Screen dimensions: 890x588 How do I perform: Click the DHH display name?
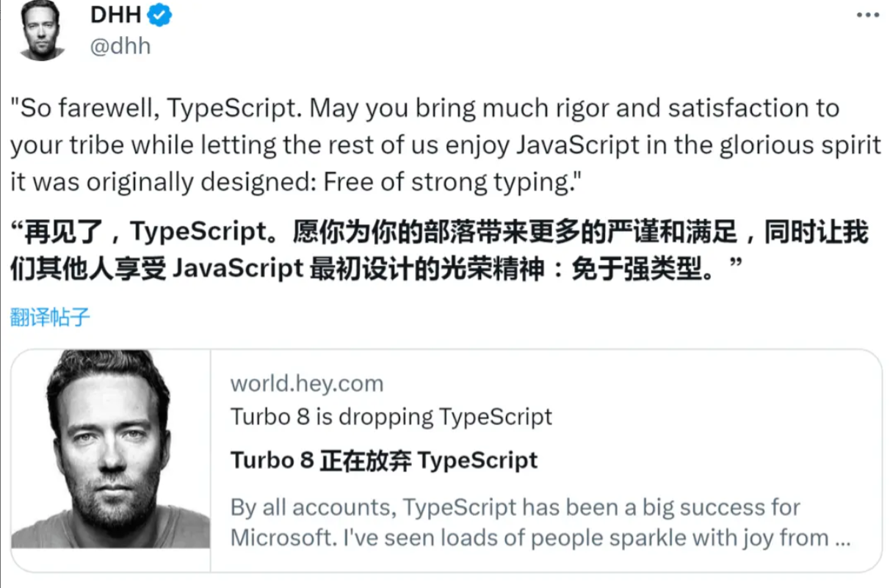click(115, 15)
